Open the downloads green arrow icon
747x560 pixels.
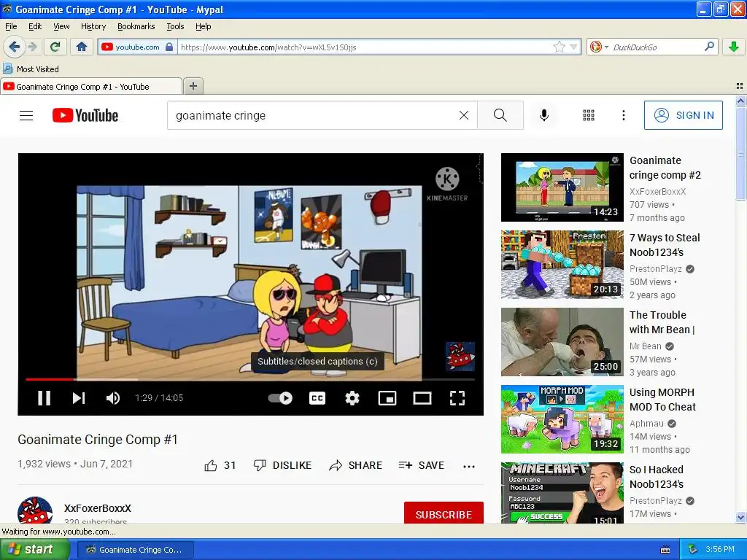[734, 47]
